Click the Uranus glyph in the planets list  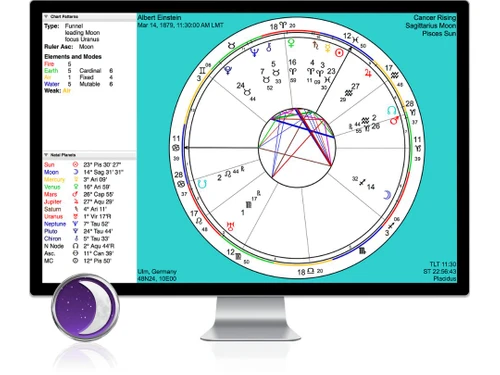(x=75, y=216)
